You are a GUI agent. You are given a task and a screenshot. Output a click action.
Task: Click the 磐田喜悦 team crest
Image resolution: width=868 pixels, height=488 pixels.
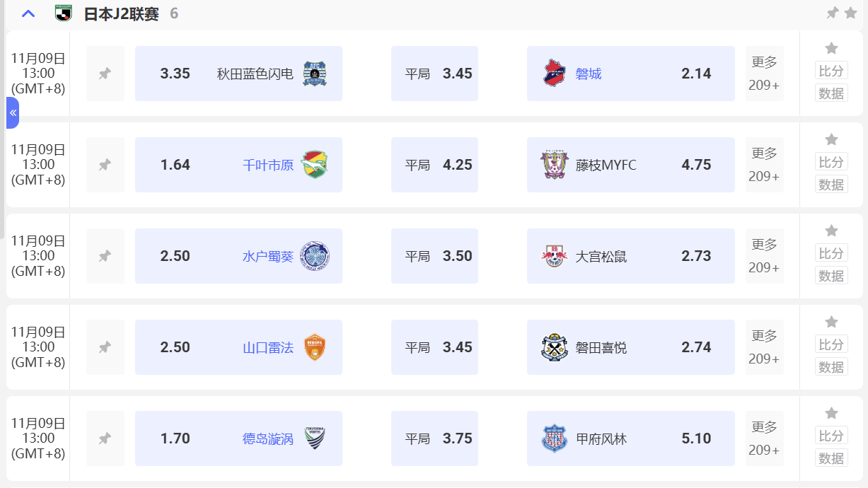pos(555,347)
